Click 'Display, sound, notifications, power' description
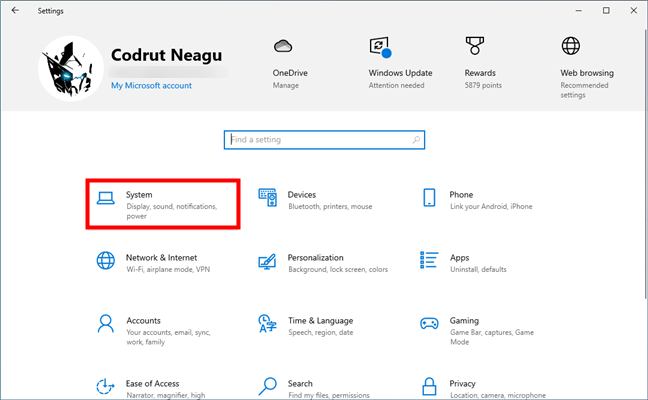Image resolution: width=648 pixels, height=400 pixels. (172, 211)
